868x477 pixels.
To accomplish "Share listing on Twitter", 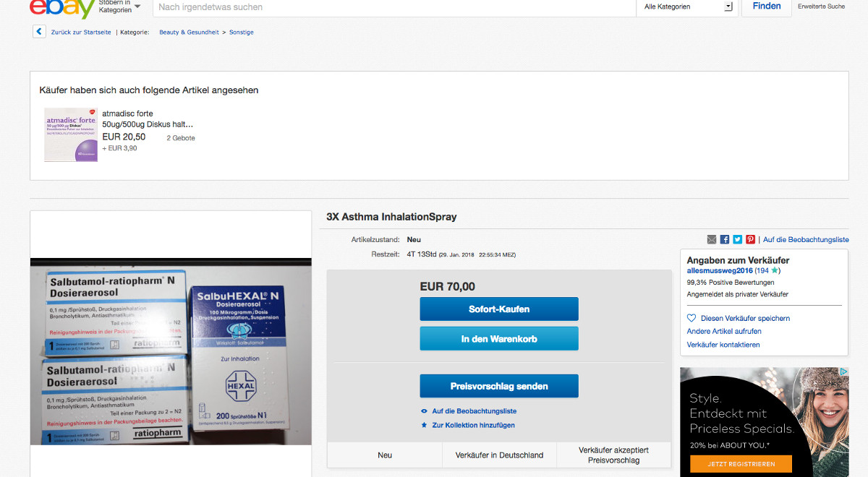I will (x=738, y=240).
